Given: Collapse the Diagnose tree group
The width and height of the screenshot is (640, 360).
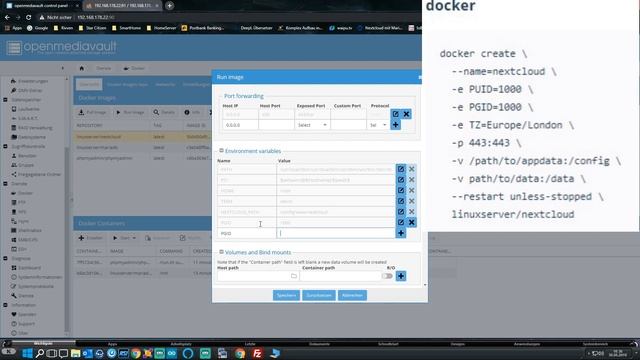Looking at the screenshot, I should [x=5, y=258].
